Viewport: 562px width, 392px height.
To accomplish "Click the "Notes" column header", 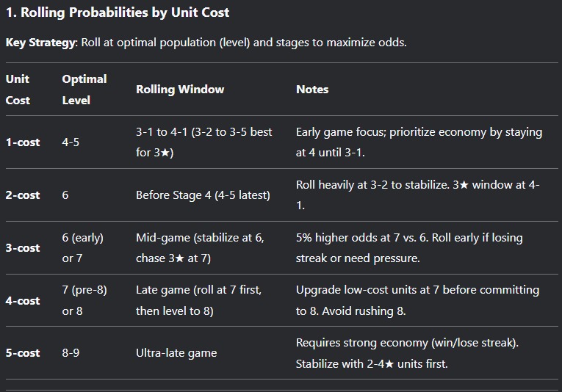I will coord(312,90).
